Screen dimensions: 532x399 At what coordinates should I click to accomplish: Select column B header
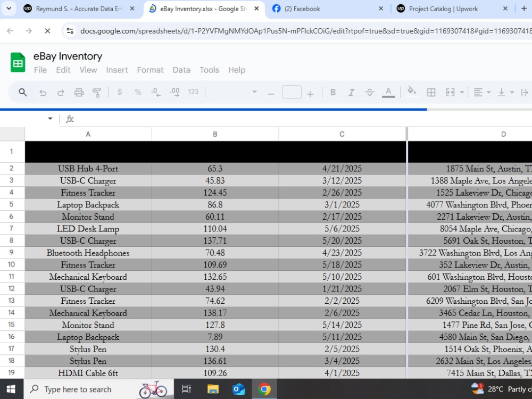click(215, 134)
